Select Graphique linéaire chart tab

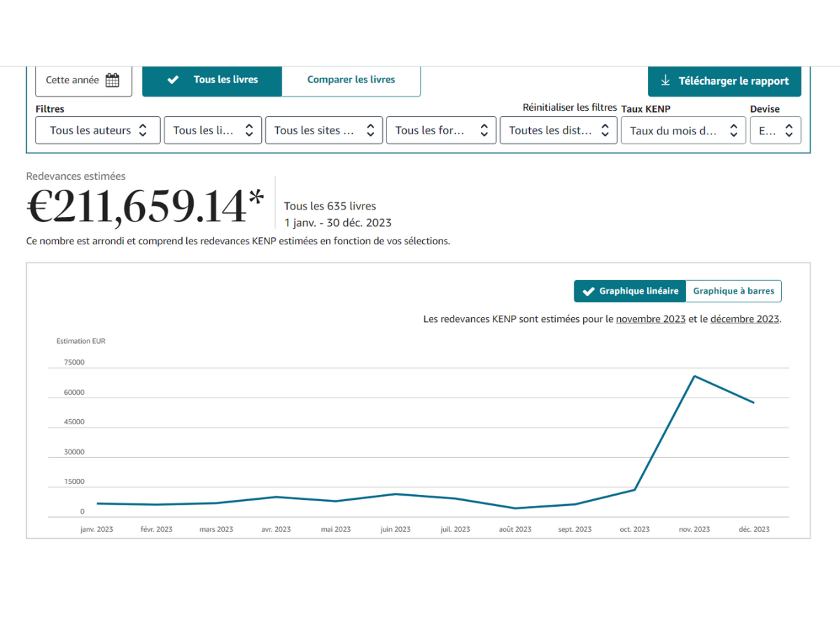(629, 291)
